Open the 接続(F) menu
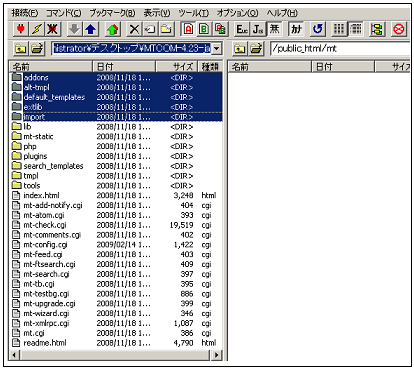Viewport: 414px width, 370px height. tap(25, 13)
